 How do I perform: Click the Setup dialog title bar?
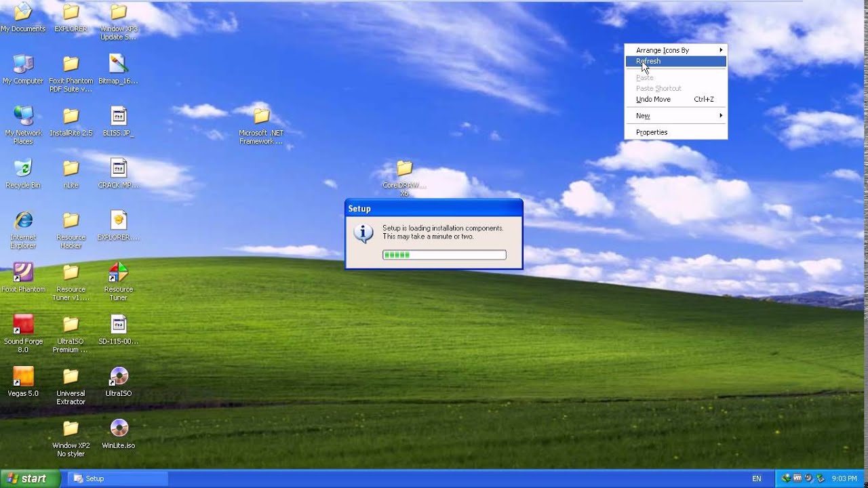tap(434, 209)
